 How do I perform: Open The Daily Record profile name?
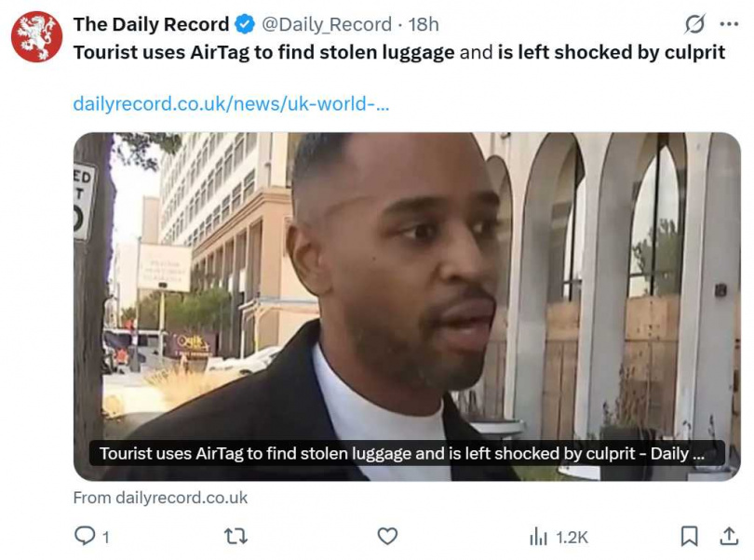click(151, 24)
